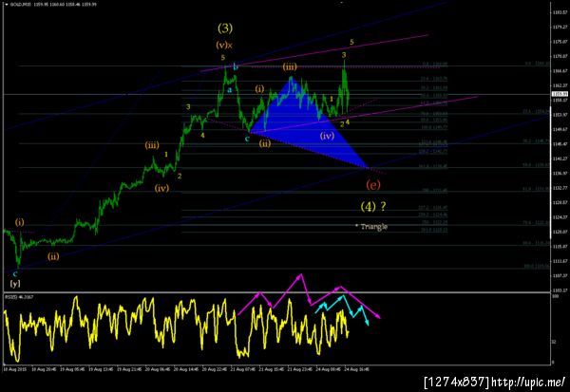The width and height of the screenshot is (570, 392).
Task: Select the yellow "(3)" wave label
Action: (225, 28)
